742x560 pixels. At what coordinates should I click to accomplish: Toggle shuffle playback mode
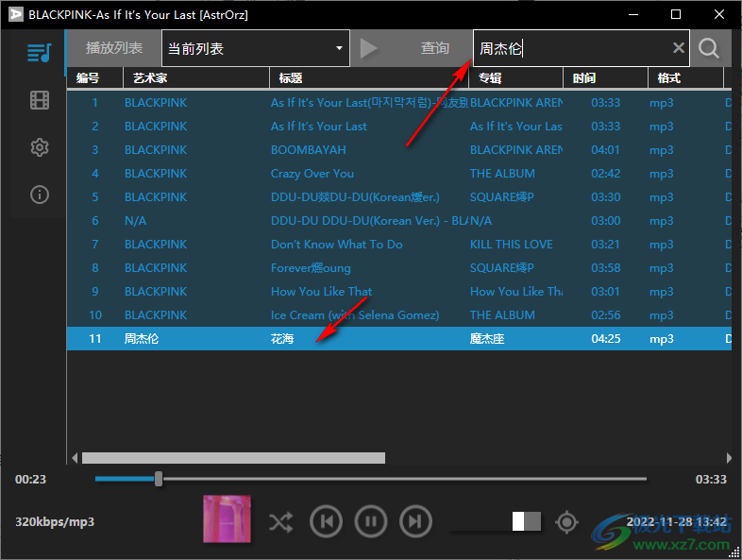click(x=281, y=522)
